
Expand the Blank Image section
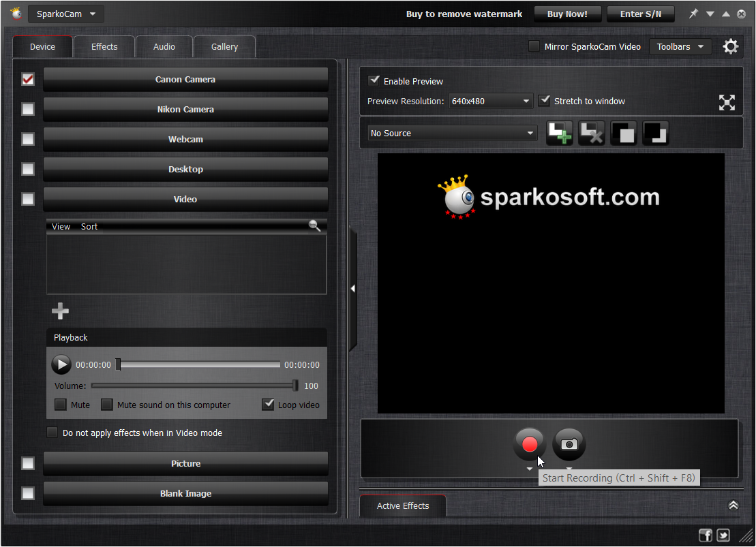click(185, 493)
